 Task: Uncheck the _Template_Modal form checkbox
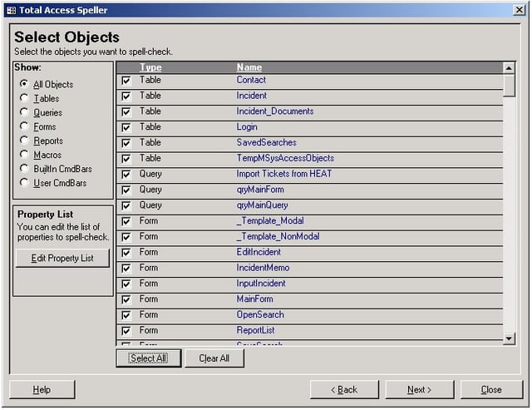126,221
